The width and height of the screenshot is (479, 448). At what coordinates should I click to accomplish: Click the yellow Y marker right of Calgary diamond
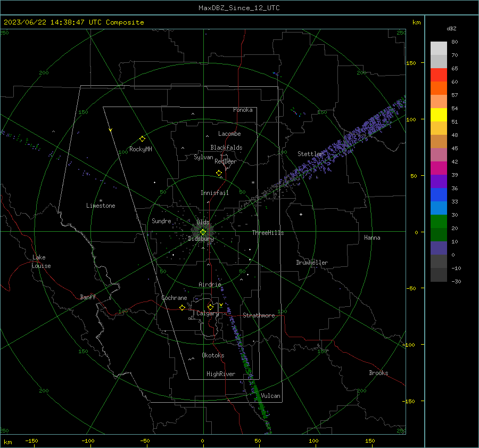[x=221, y=305]
